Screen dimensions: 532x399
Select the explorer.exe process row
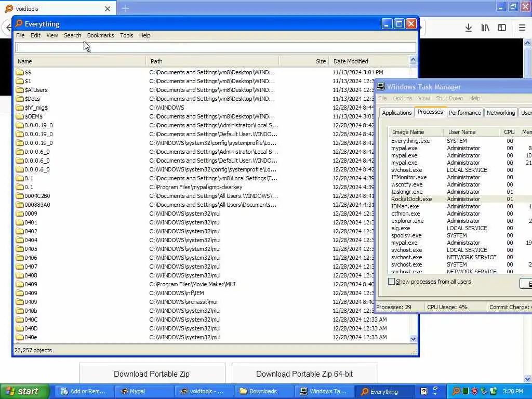(460, 221)
